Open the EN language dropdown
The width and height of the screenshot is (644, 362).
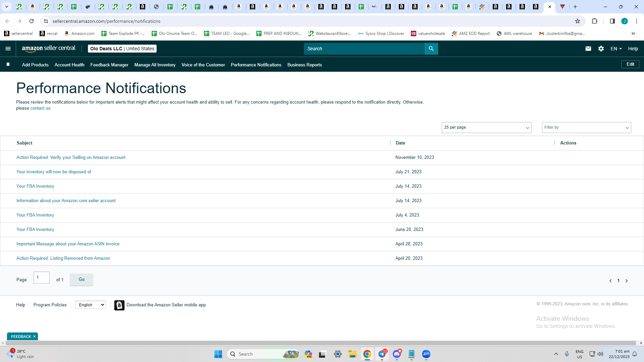(616, 49)
